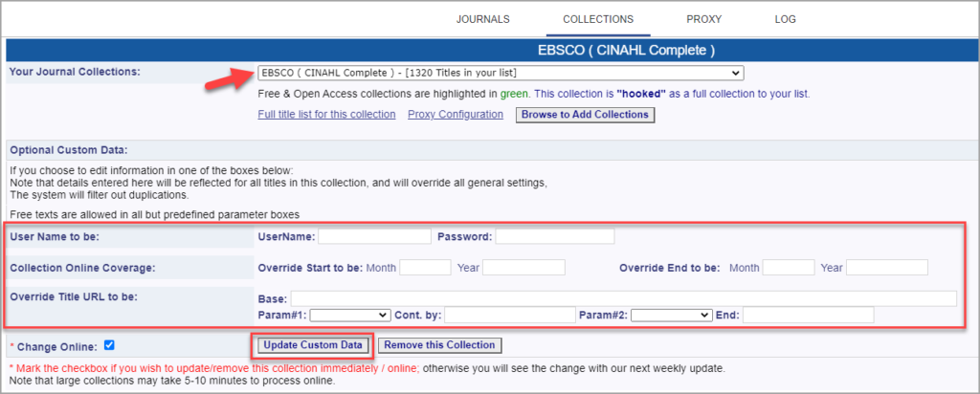This screenshot has width=980, height=394.
Task: Open the JOURNALS tab
Action: coord(482,19)
